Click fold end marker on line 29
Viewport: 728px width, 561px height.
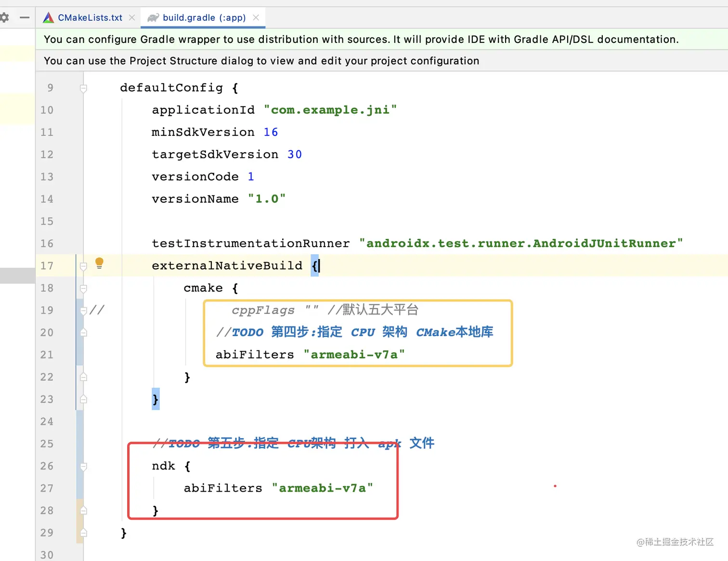[x=83, y=533]
